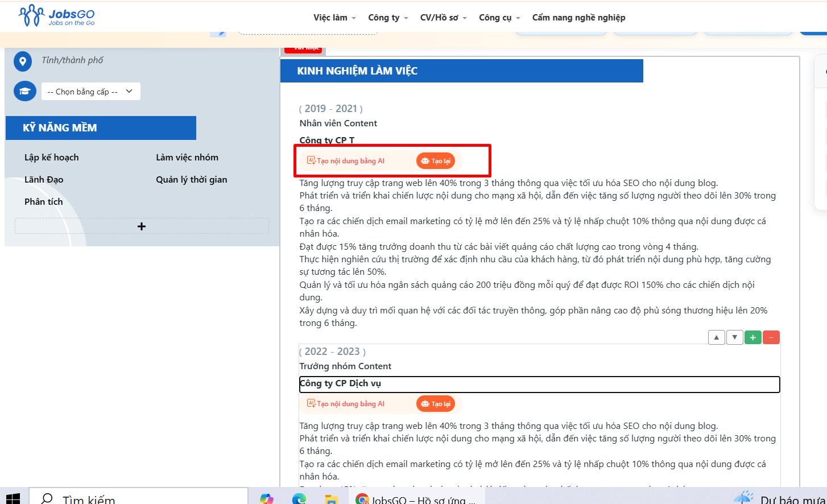Move the 2019-2021 experience up with the ▲ arrow

(716, 337)
